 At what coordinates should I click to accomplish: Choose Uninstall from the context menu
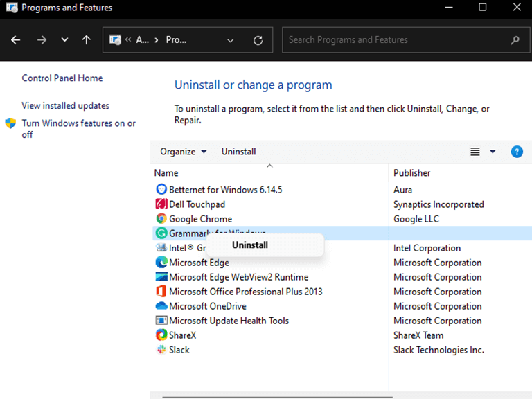pos(250,245)
